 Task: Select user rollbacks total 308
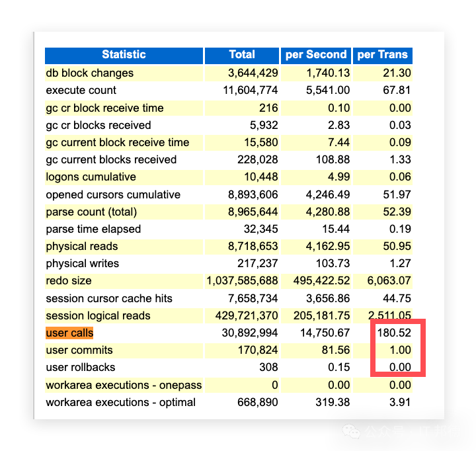point(268,368)
